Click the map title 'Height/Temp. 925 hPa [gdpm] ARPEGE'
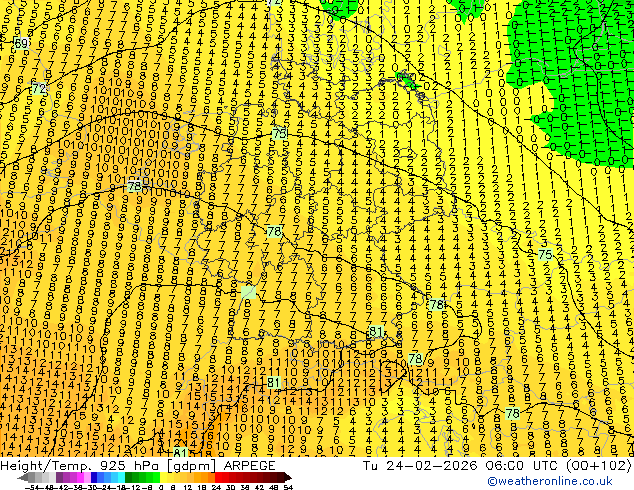This screenshot has width=634, height=490. point(138,466)
